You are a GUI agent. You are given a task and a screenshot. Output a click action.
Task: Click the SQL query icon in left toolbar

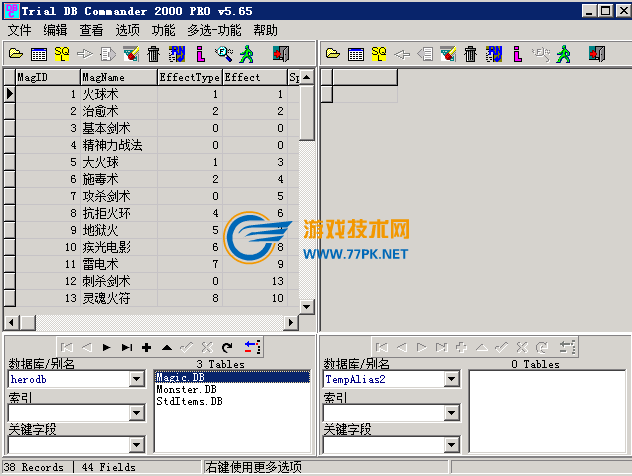pos(62,54)
